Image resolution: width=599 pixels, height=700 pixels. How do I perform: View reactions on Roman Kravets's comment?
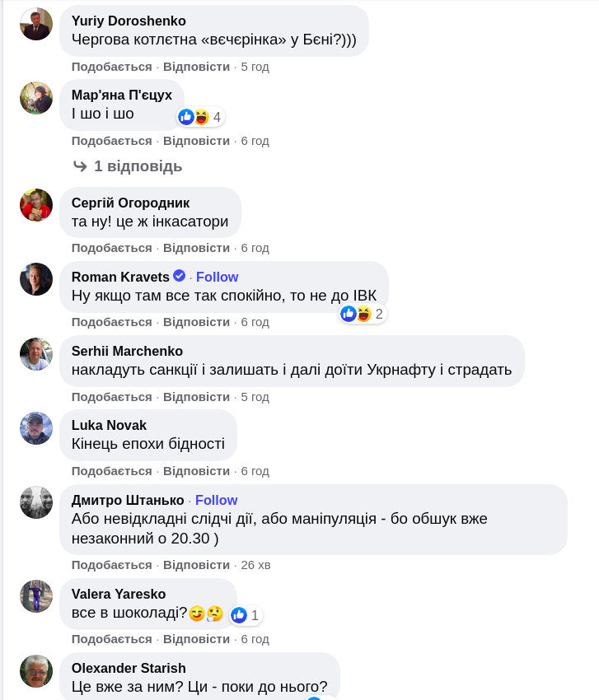click(x=363, y=314)
